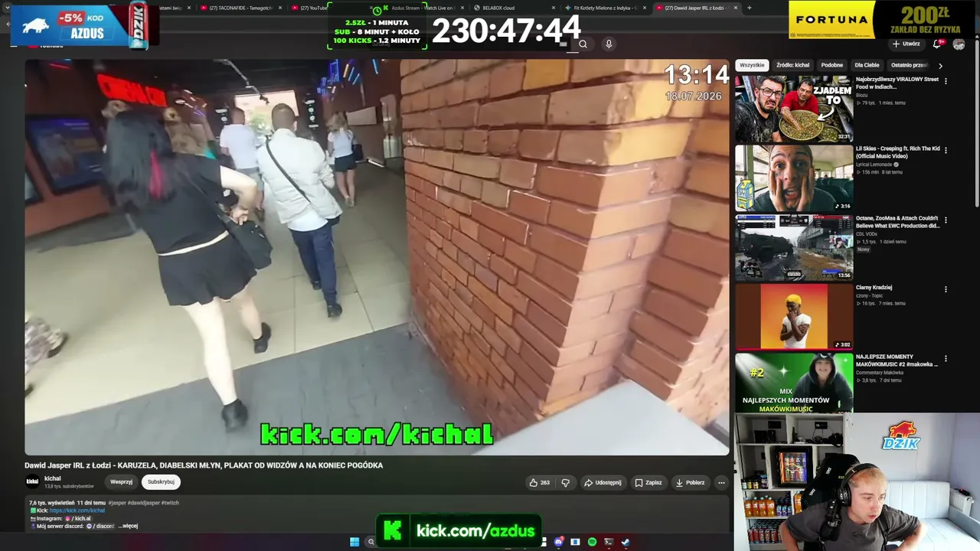Open options for Ciarny Kradziej video
Image resolution: width=980 pixels, height=551 pixels.
point(946,290)
